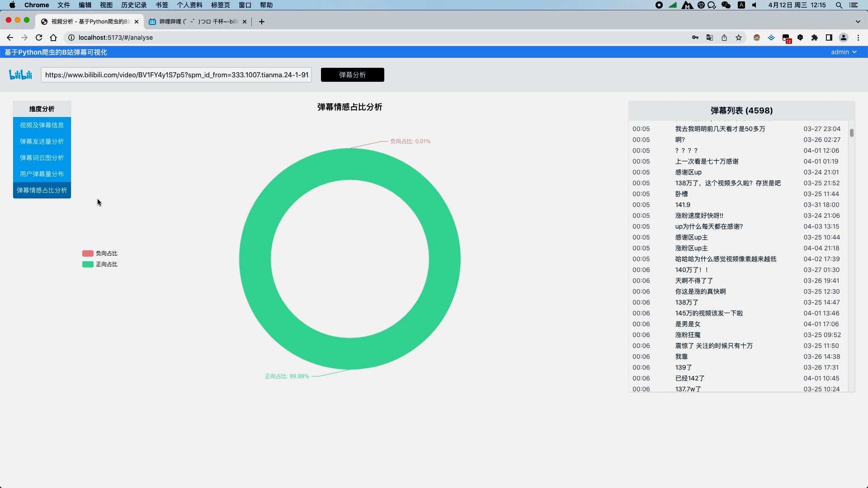Viewport: 868px width, 488px height.
Task: Bookmark this page with the star icon
Action: coord(739,38)
